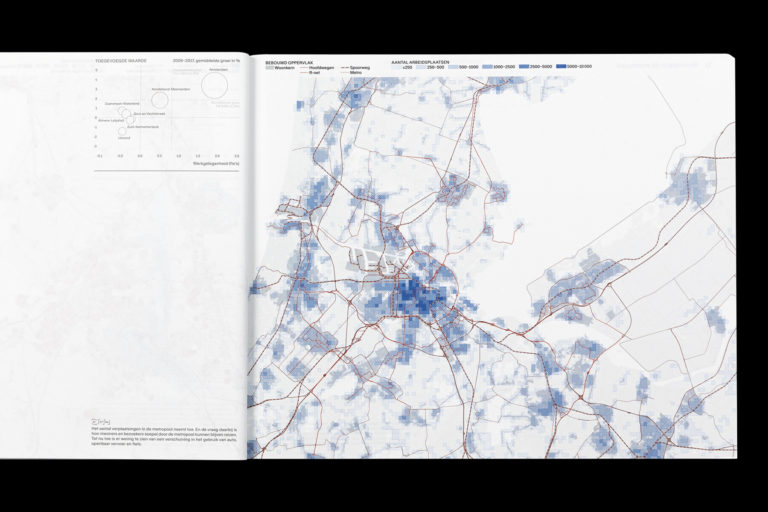Viewport: 768px width, 512px height.
Task: Click the Bebouwd Oppervlak legend heading
Action: click(289, 63)
